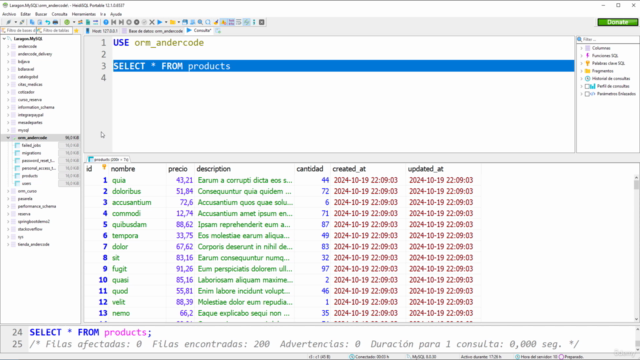Jump to last row icon
This screenshot has width=640, height=360.
click(121, 22)
